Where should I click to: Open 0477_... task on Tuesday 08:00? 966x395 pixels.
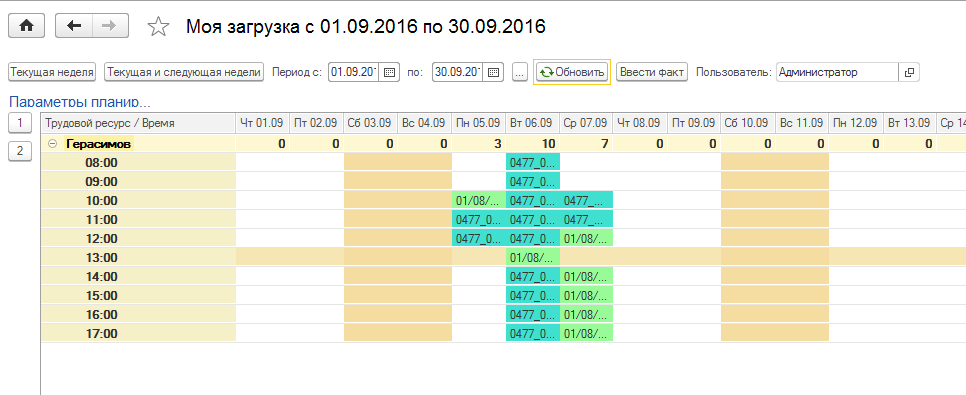click(532, 163)
